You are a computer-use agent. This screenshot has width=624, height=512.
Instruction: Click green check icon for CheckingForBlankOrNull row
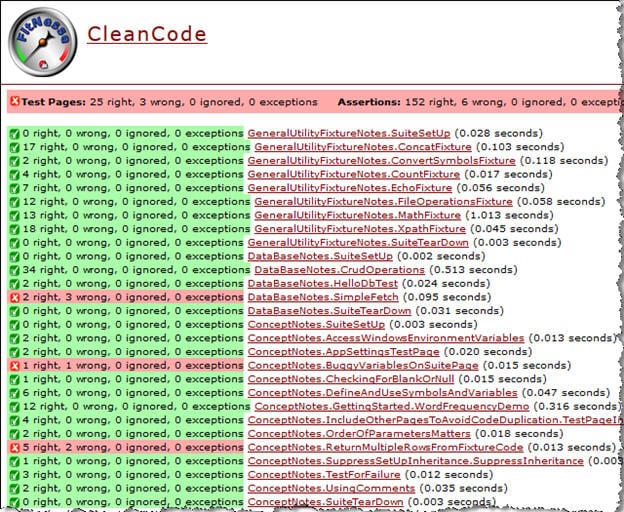[14, 380]
